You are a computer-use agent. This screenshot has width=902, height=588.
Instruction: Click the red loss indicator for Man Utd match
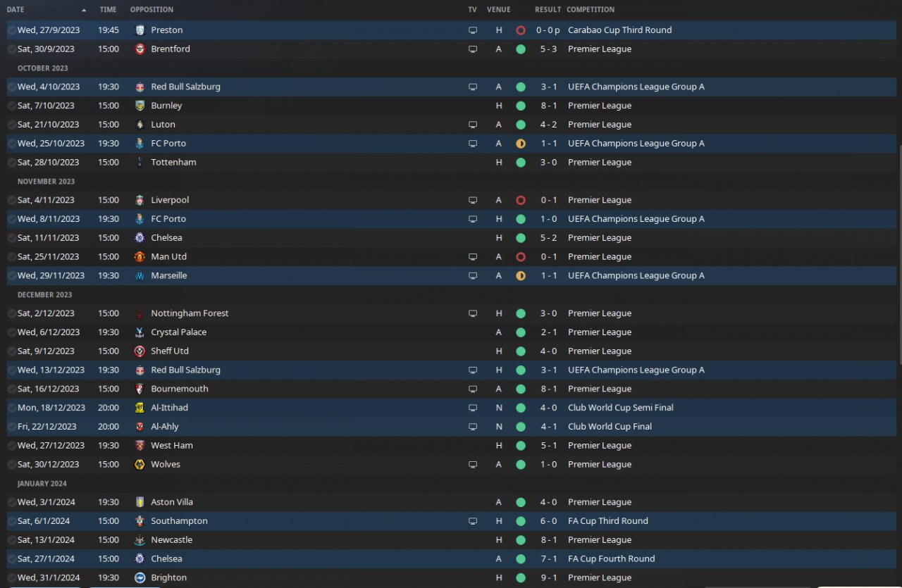pyautogui.click(x=521, y=257)
